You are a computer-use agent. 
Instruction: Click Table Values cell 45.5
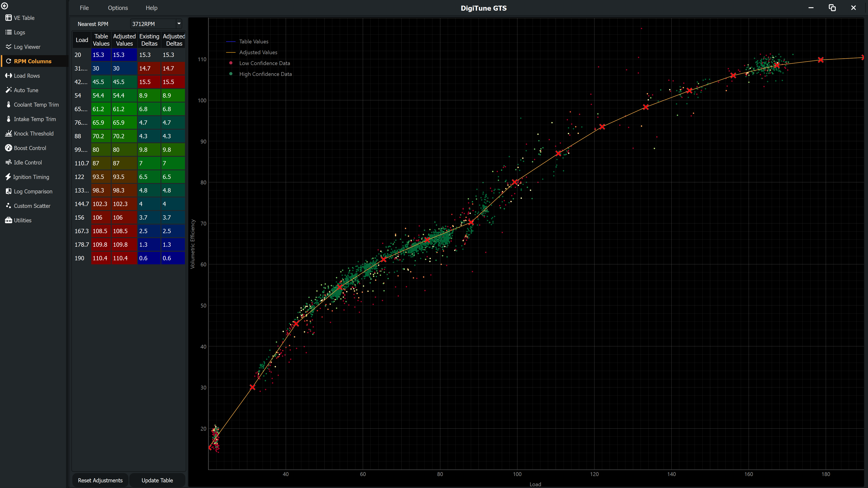point(101,82)
